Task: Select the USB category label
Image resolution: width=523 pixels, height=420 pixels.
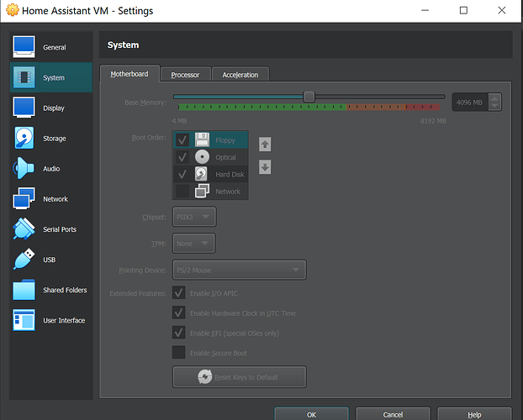Action: coord(50,260)
